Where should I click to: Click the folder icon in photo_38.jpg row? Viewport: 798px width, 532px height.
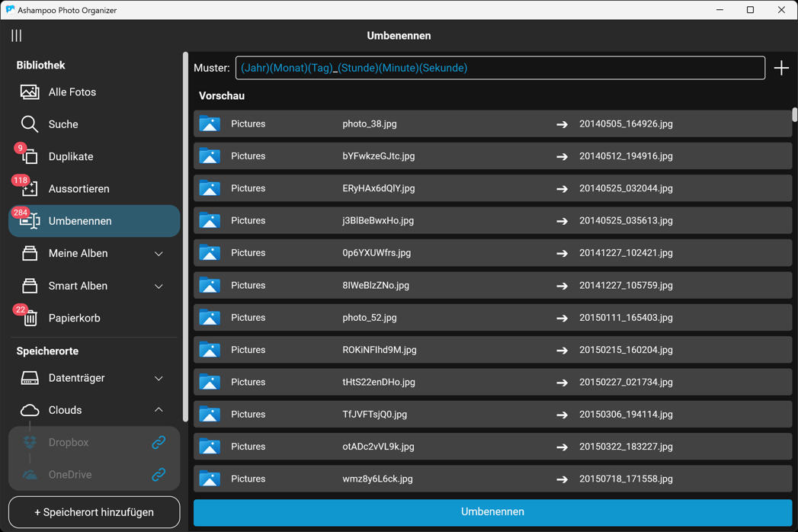click(x=209, y=123)
